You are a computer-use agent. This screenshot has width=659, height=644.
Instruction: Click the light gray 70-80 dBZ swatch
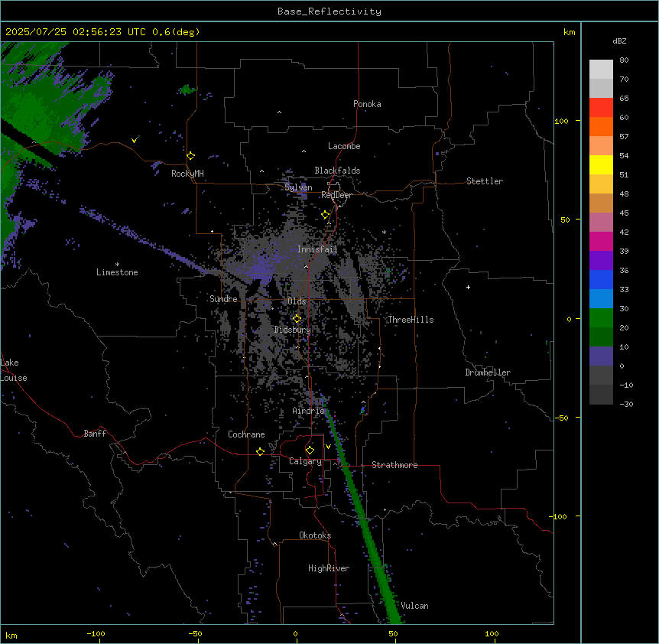[x=601, y=70]
